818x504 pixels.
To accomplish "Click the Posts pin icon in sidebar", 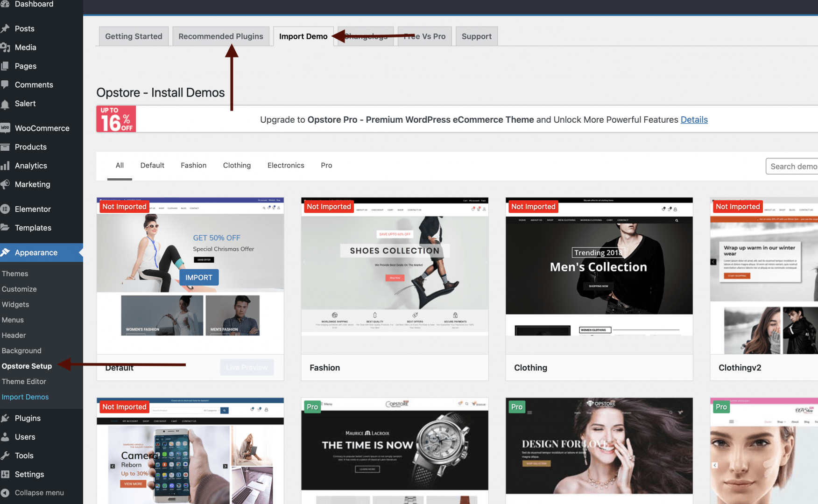I will (x=5, y=28).
